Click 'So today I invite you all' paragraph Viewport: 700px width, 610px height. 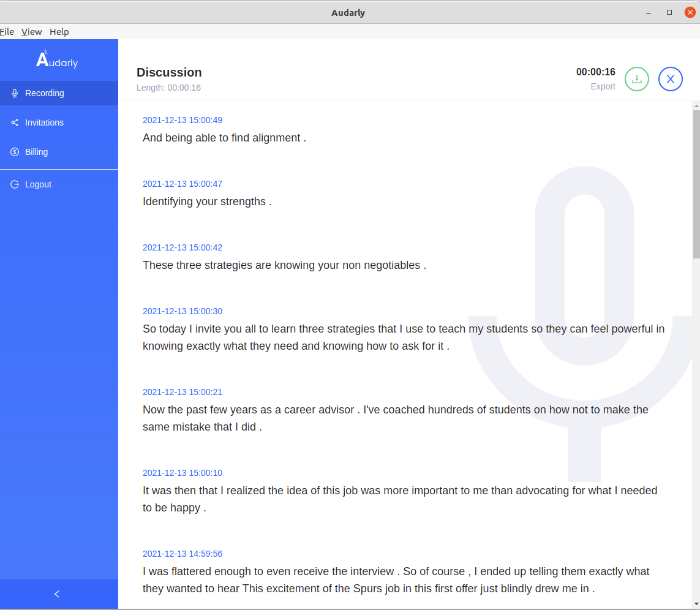coord(404,337)
